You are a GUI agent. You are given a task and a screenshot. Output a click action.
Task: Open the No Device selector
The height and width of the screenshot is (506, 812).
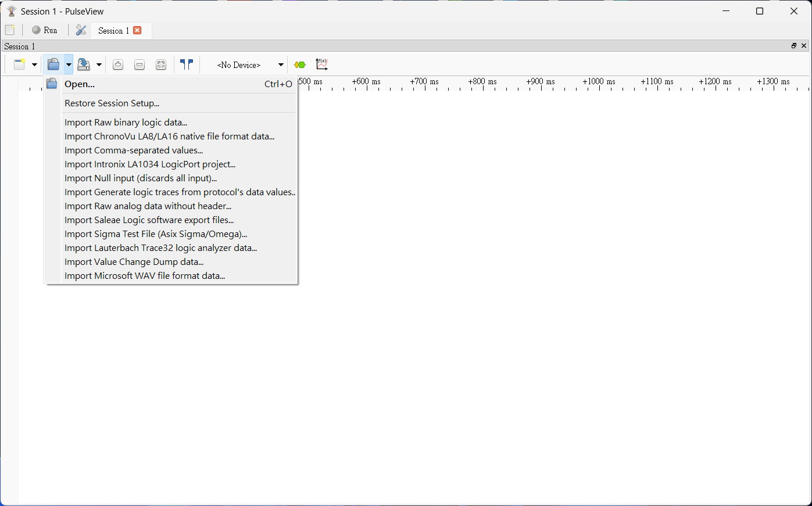click(x=239, y=64)
